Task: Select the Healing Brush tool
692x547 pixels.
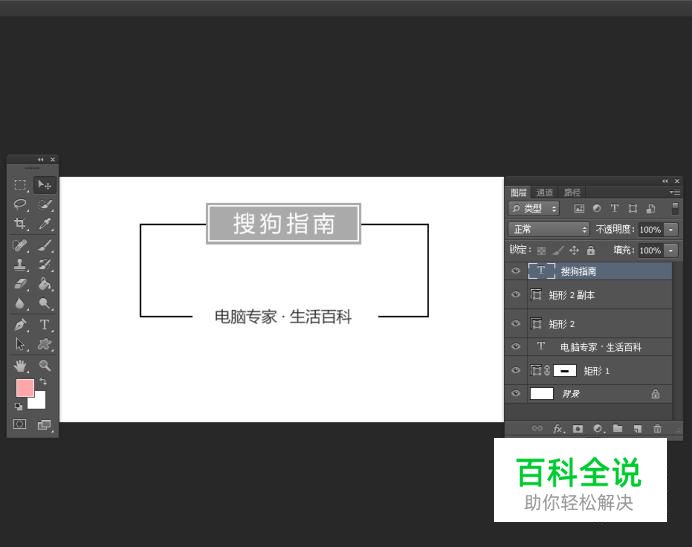Action: (x=20, y=245)
